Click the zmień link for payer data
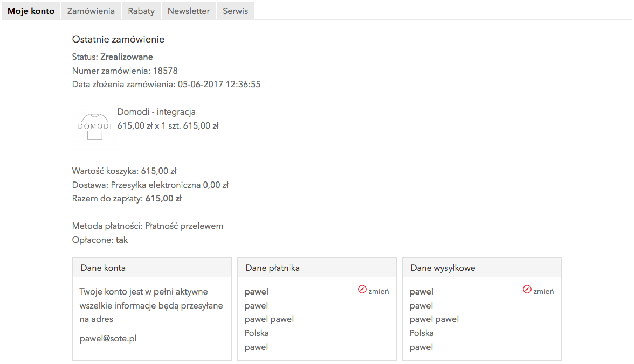Screen dimensions: 634x364 (378, 291)
